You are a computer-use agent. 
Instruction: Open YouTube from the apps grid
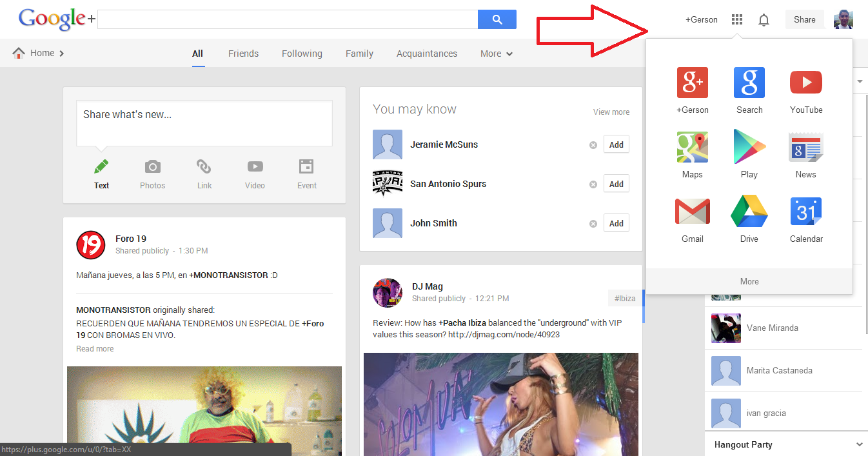[x=806, y=83]
